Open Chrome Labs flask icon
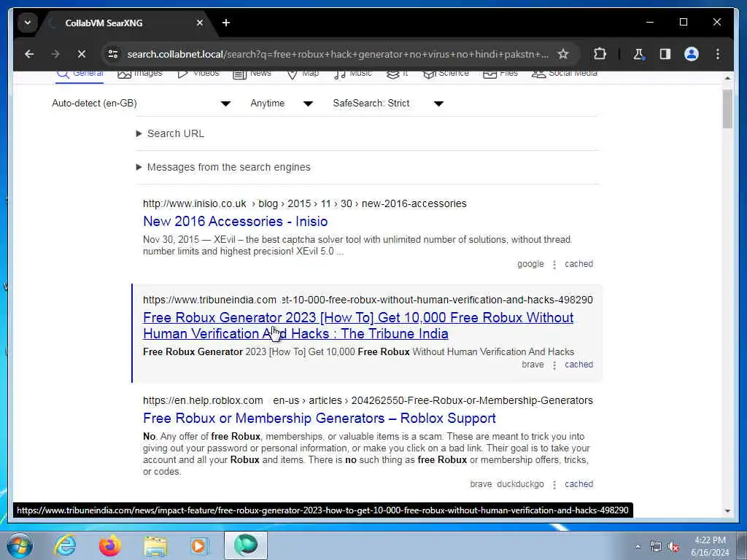Screen dimensions: 747x560 pyautogui.click(x=638, y=54)
